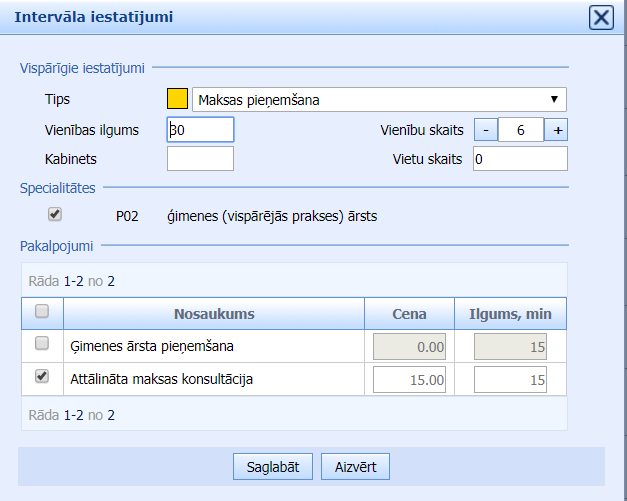Image resolution: width=627 pixels, height=501 pixels.
Task: Click the Vienību skaits value field
Action: point(521,130)
